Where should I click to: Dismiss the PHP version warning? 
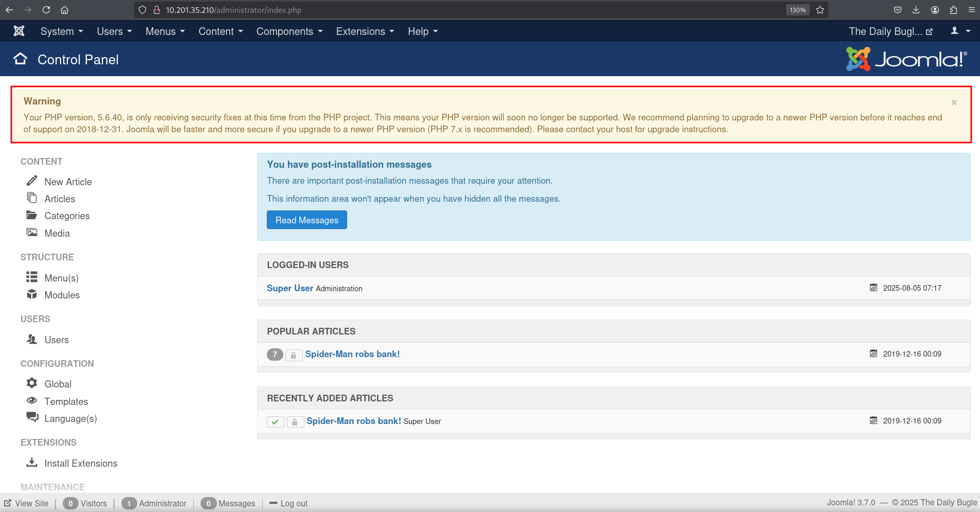tap(954, 102)
